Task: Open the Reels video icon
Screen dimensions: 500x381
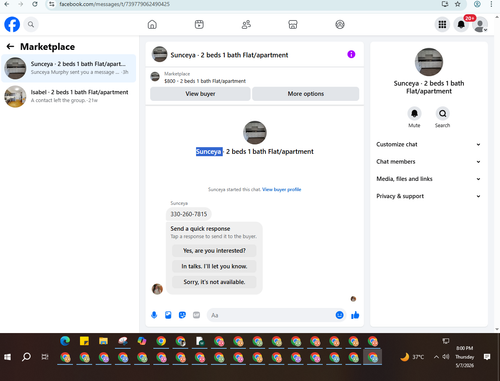Action: [199, 24]
